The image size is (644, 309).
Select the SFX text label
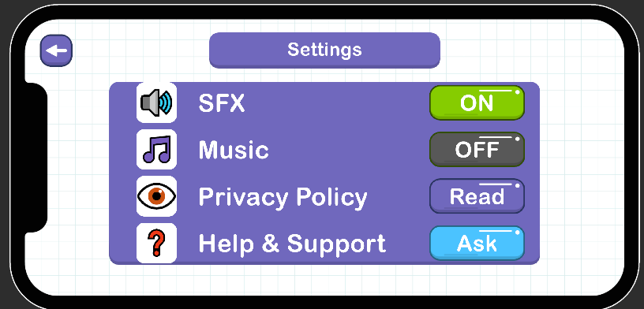[222, 103]
